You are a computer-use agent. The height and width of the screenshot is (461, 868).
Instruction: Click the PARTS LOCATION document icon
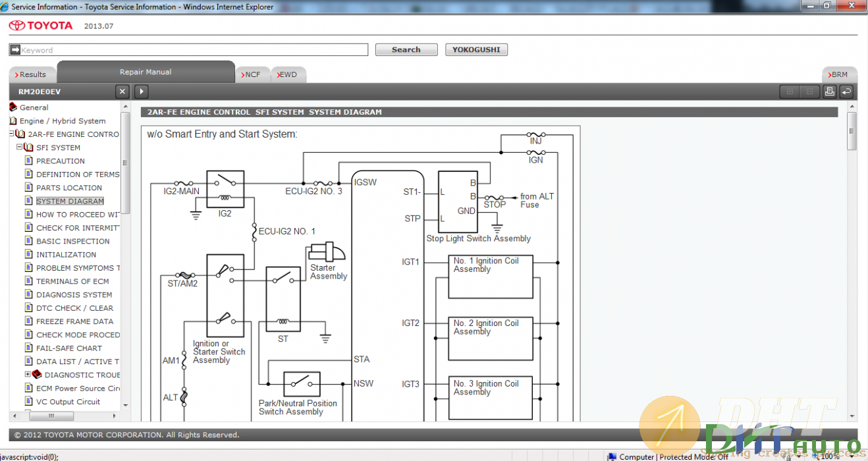pos(28,187)
